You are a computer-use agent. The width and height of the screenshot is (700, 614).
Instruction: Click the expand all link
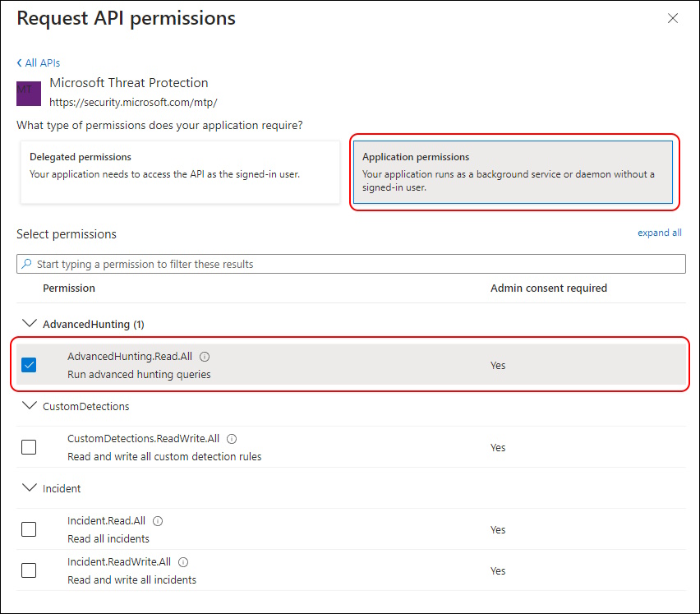point(660,233)
